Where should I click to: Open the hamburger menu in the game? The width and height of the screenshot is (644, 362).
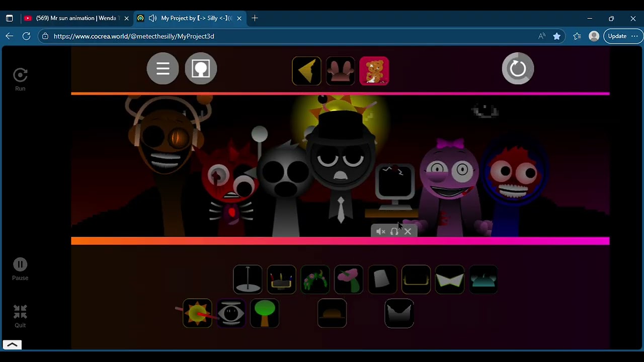click(x=163, y=68)
